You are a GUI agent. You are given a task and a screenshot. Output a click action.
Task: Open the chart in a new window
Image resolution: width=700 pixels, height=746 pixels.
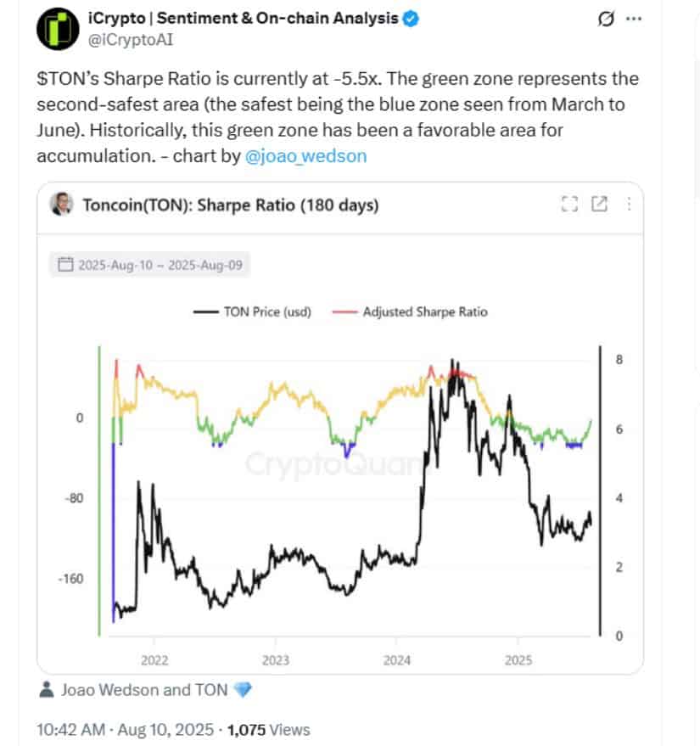point(599,204)
